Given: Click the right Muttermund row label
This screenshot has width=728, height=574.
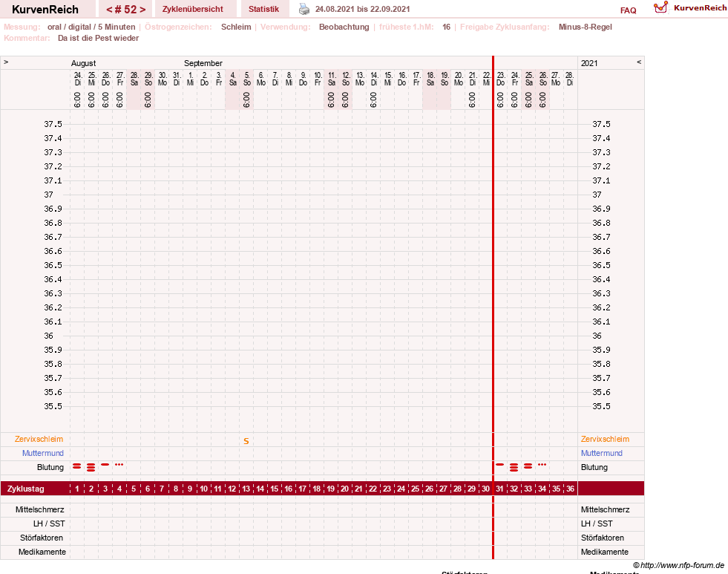Looking at the screenshot, I should (601, 453).
